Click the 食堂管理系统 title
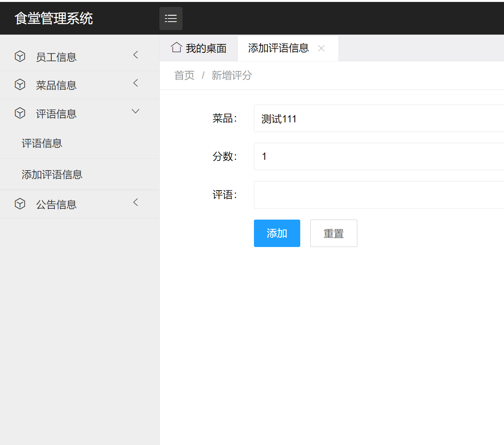Viewport: 504px width, 445px height. [x=54, y=18]
